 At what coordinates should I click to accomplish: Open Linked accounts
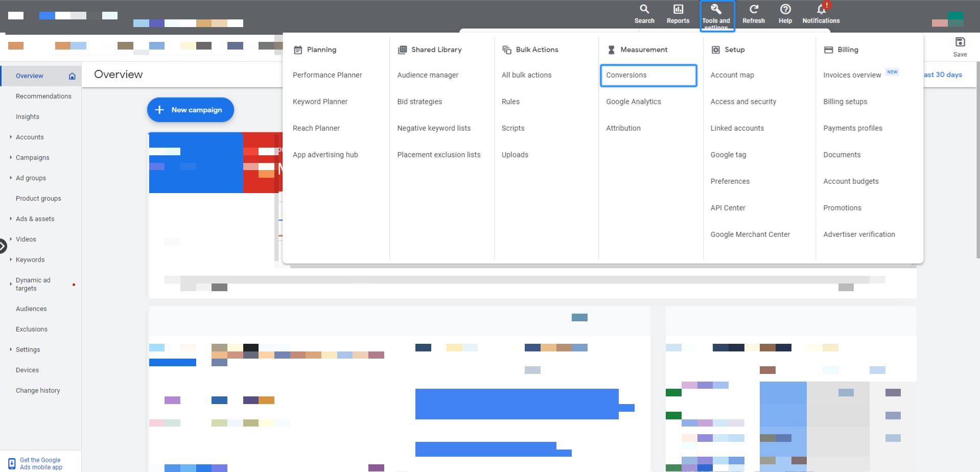(737, 128)
